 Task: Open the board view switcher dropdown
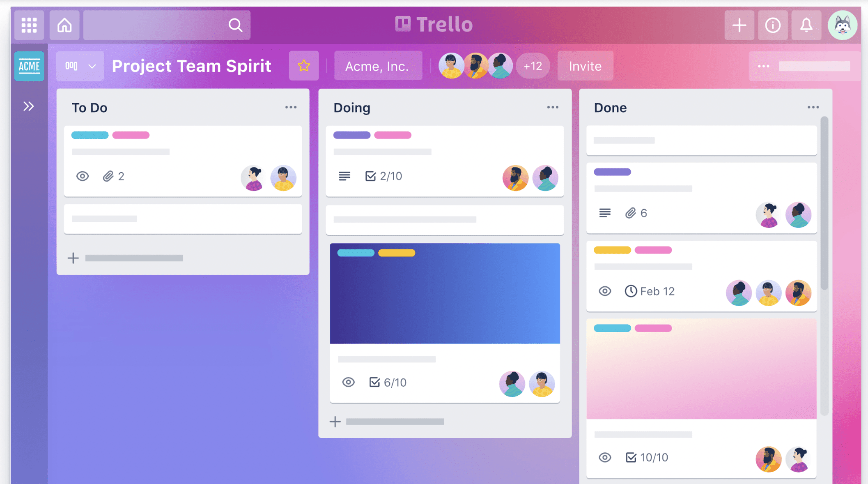point(80,66)
